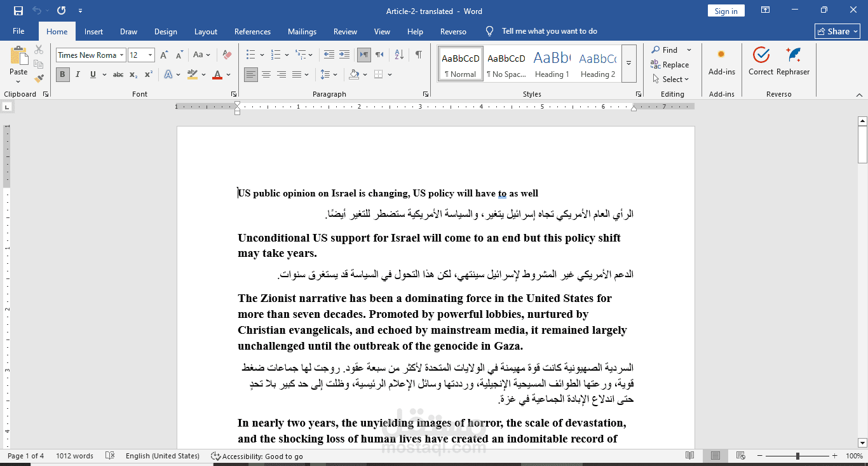Image resolution: width=868 pixels, height=466 pixels.
Task: Switch to the Review tab
Action: [345, 32]
